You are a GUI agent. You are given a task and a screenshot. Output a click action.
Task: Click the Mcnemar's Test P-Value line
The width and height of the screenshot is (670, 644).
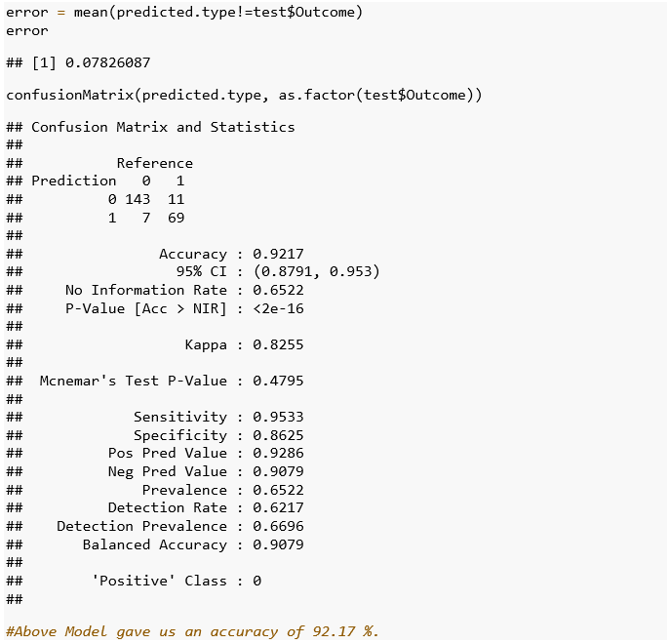point(172,381)
